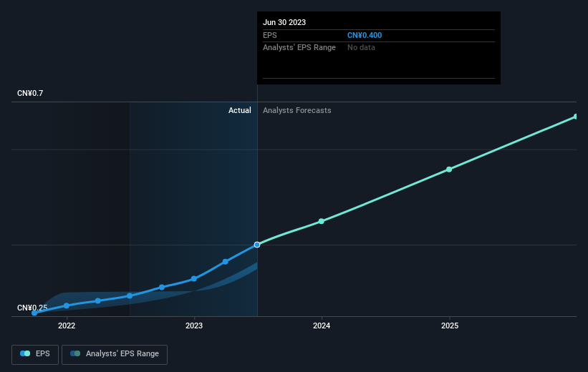Click the 2022 x-axis label
Screen dimensions: 588x372
tap(67, 326)
